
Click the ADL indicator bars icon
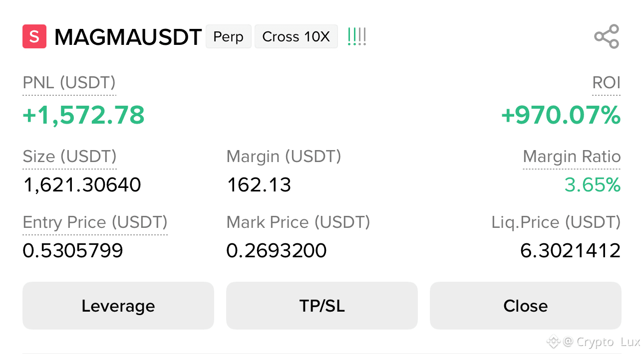[357, 37]
